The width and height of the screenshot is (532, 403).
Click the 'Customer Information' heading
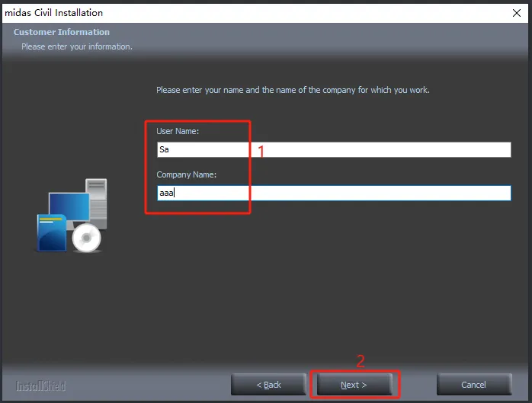[x=62, y=32]
